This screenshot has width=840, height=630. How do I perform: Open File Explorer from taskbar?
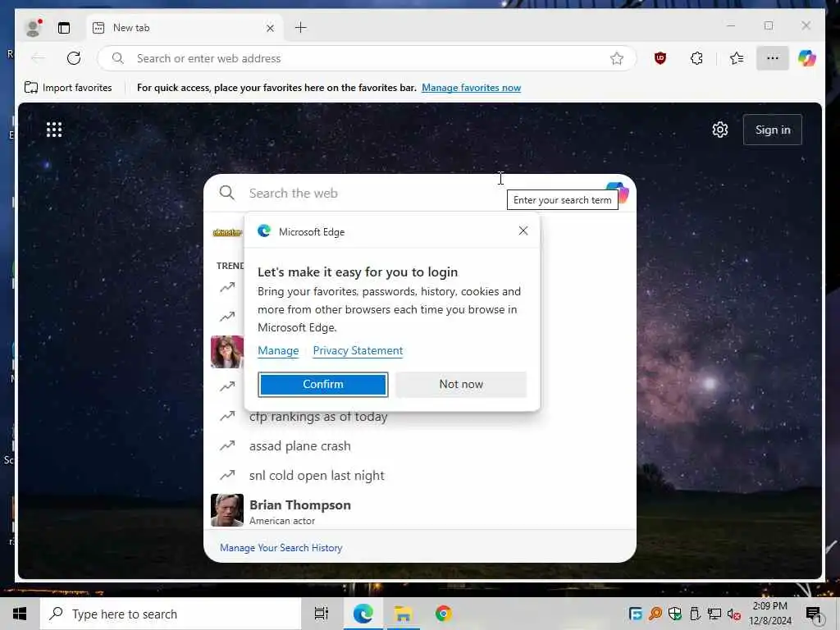(403, 614)
